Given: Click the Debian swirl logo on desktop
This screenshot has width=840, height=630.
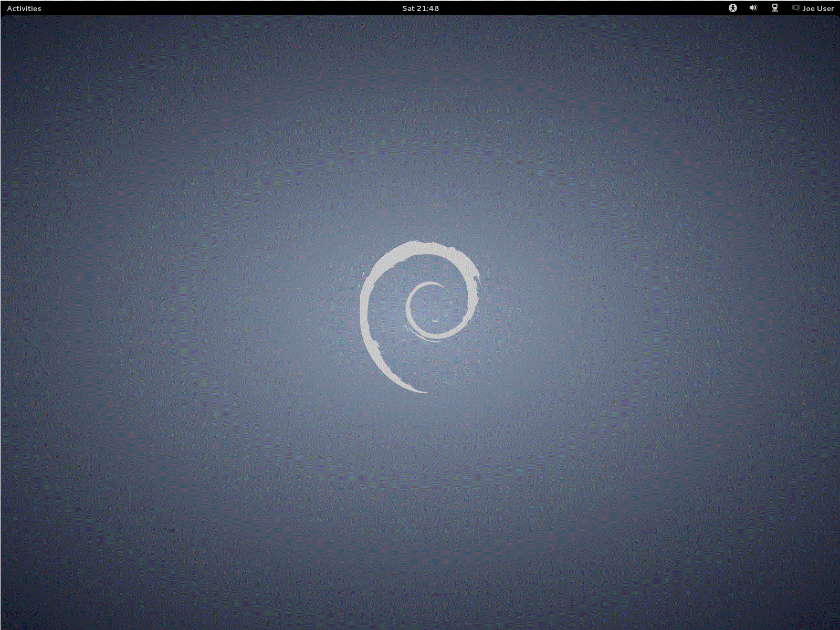Looking at the screenshot, I should 419,315.
